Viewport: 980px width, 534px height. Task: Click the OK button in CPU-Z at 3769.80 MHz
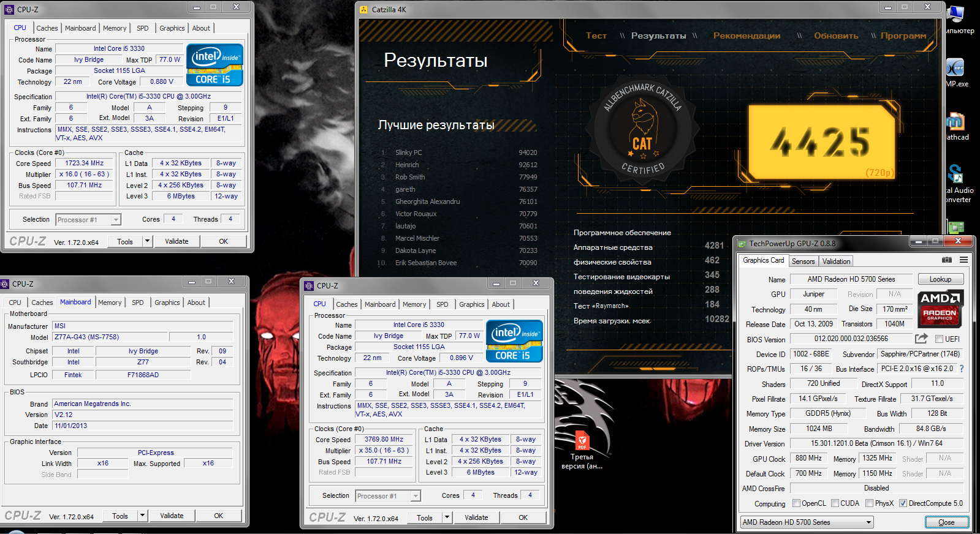click(x=523, y=517)
